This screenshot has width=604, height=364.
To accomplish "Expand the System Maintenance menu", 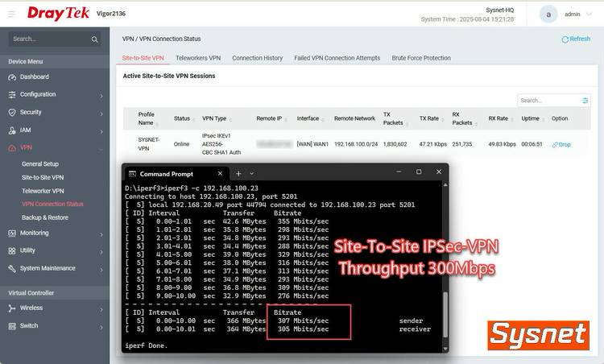I will point(101,269).
